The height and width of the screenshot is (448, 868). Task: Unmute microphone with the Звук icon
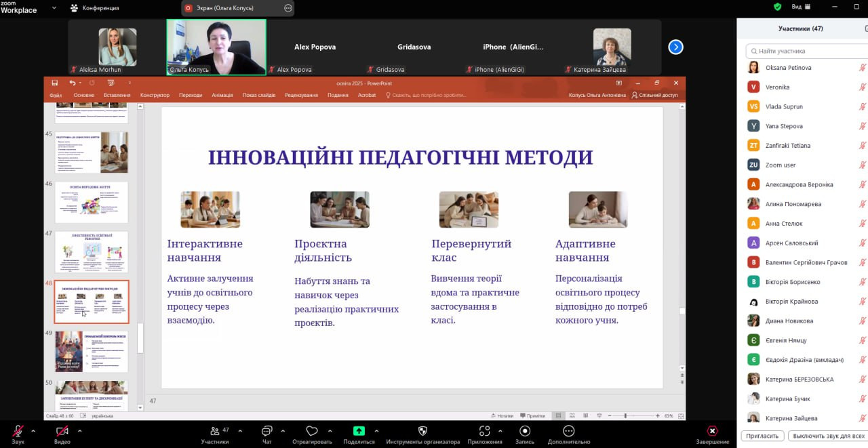coord(18,430)
